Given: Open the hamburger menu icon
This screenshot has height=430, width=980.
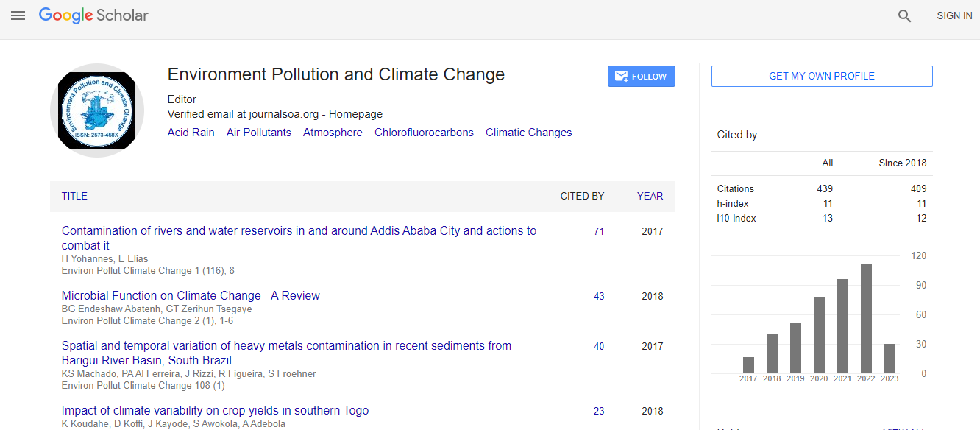Looking at the screenshot, I should tap(18, 15).
